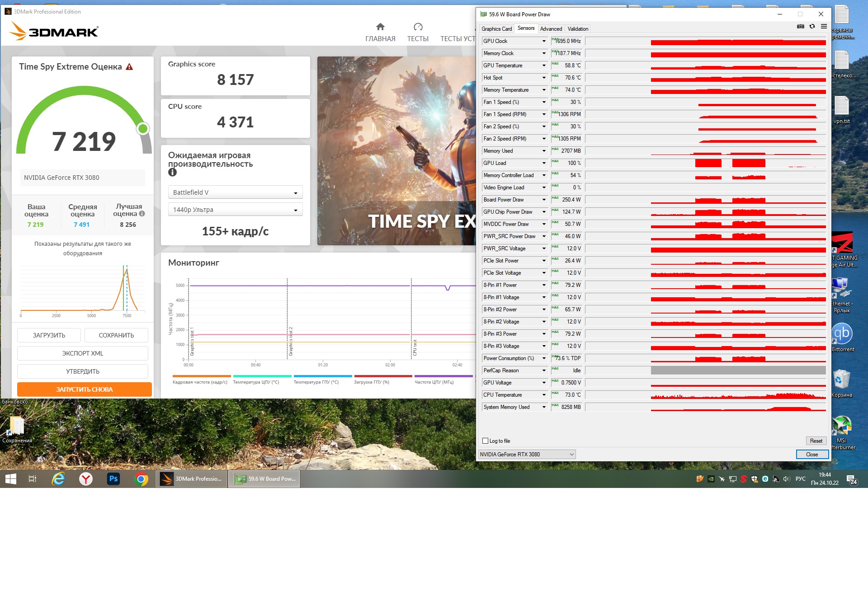Launch Google Chrome from the taskbar

tap(141, 479)
